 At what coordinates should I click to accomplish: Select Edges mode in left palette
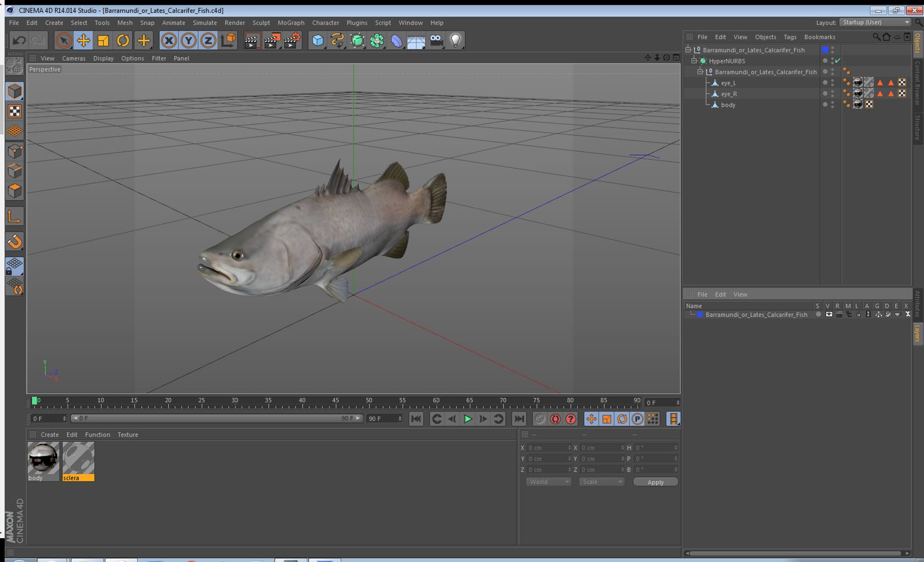tap(15, 171)
